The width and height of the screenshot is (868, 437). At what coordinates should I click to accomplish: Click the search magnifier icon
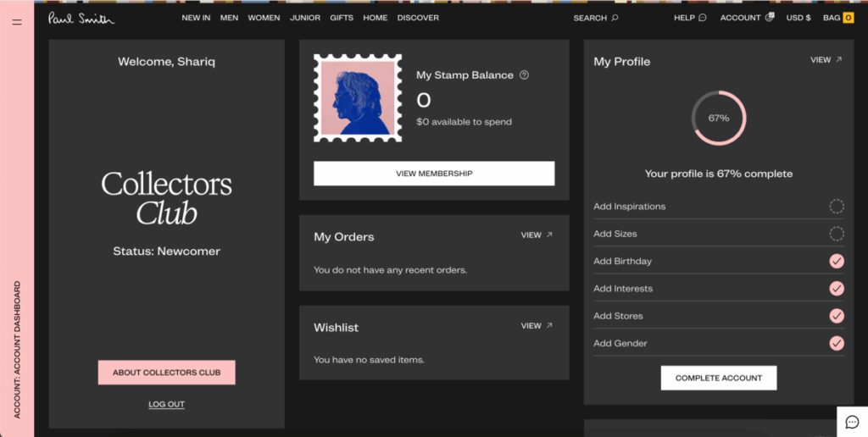[x=615, y=18]
